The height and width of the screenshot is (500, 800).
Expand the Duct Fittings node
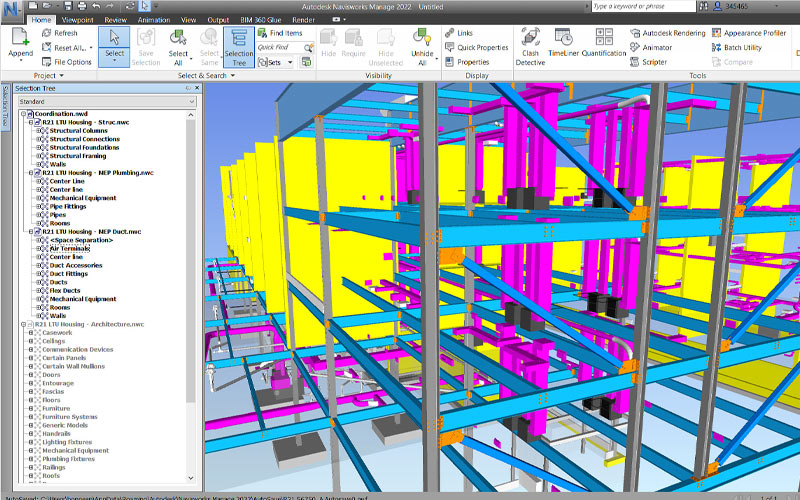[x=38, y=274]
